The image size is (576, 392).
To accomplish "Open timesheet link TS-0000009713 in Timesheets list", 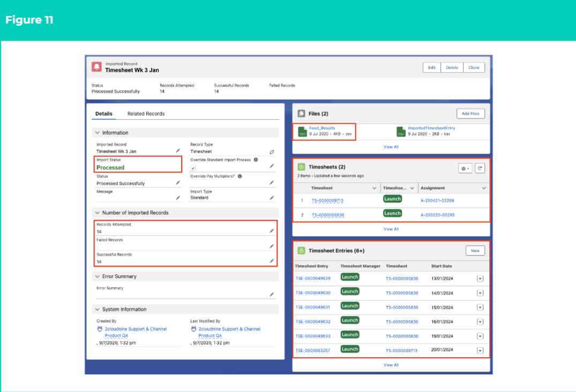I will pos(327,201).
